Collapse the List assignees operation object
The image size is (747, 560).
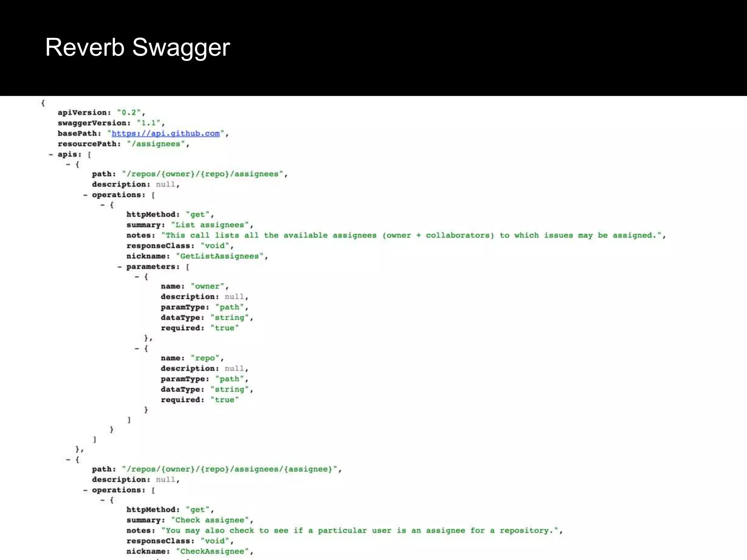click(103, 205)
